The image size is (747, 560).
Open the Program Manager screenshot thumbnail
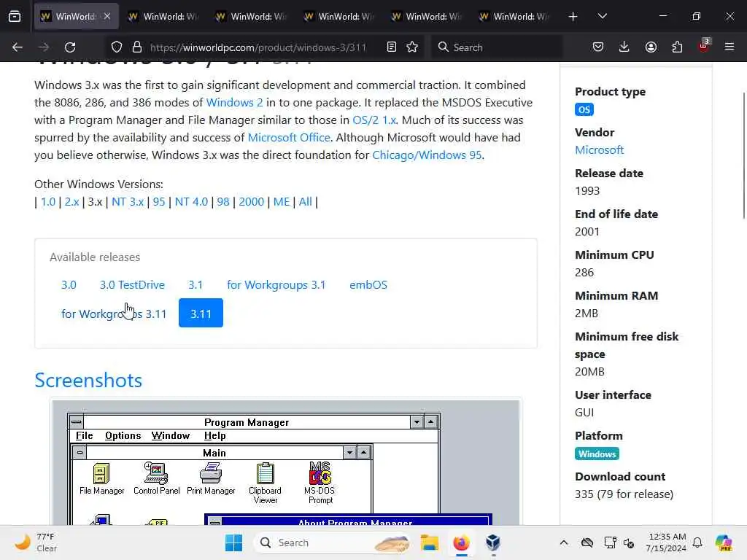(285, 462)
